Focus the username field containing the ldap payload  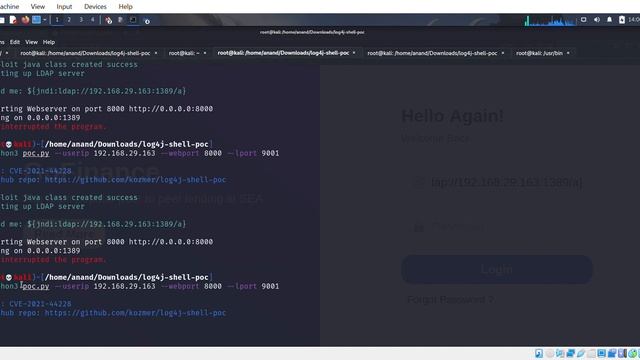pyautogui.click(x=497, y=182)
